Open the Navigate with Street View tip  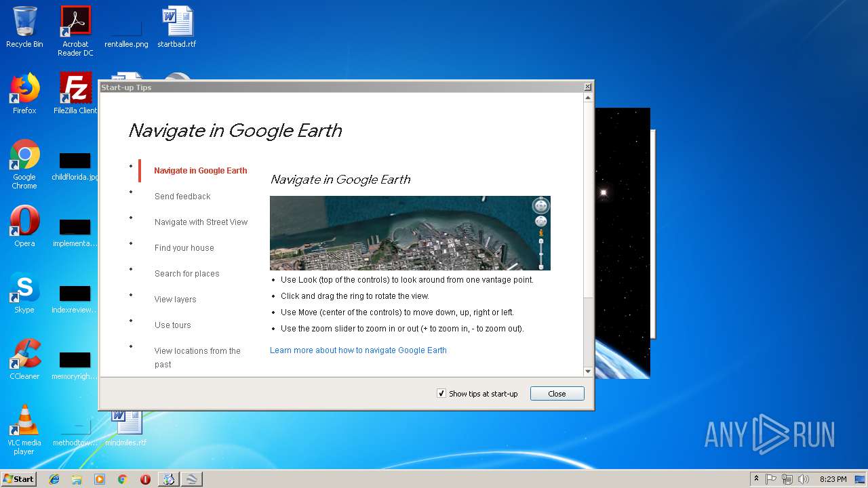click(201, 222)
